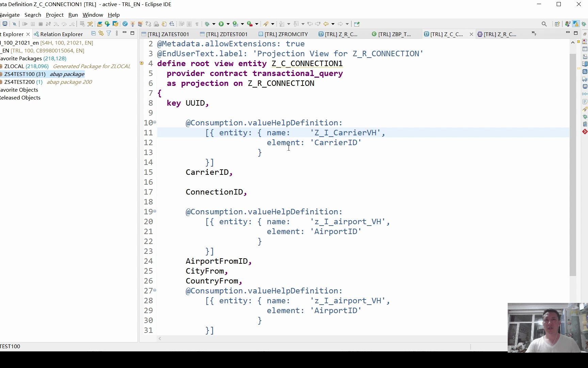Screen dimensions: 588x368
Task: Minimize the editor area pane
Action: (568, 33)
